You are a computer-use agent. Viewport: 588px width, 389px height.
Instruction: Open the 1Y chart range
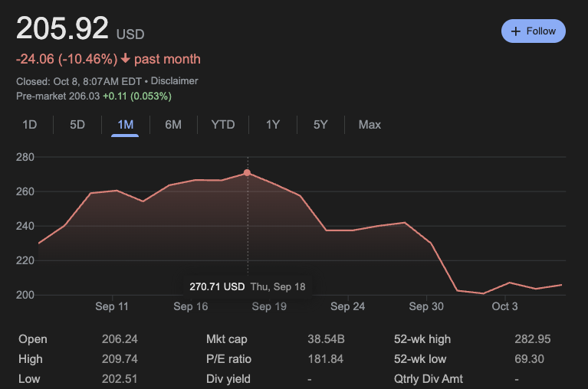[272, 125]
